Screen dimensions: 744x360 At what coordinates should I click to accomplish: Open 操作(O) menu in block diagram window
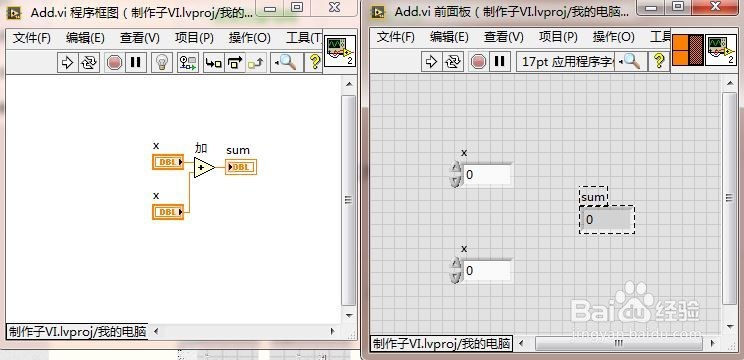click(250, 38)
